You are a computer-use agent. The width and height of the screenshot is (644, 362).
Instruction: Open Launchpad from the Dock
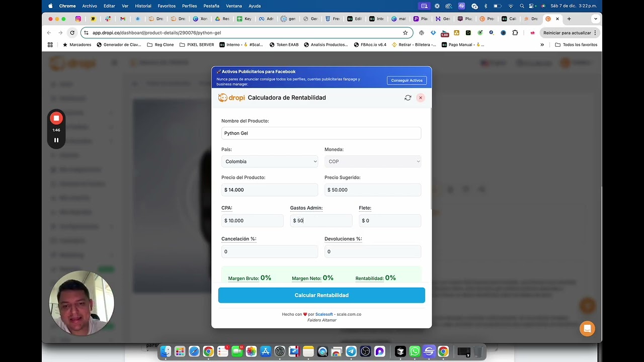point(180,351)
